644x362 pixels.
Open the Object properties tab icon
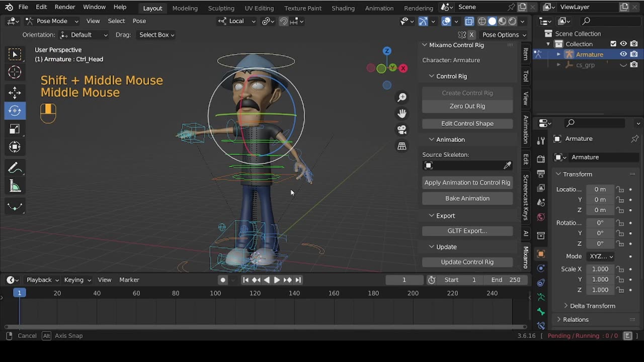pos(541,253)
